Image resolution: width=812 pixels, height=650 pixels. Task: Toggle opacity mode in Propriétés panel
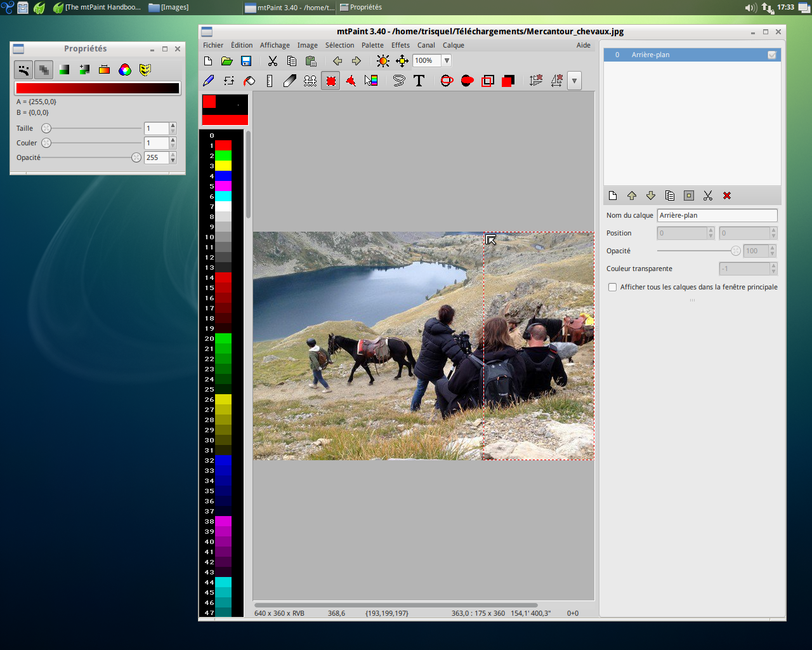tap(44, 70)
